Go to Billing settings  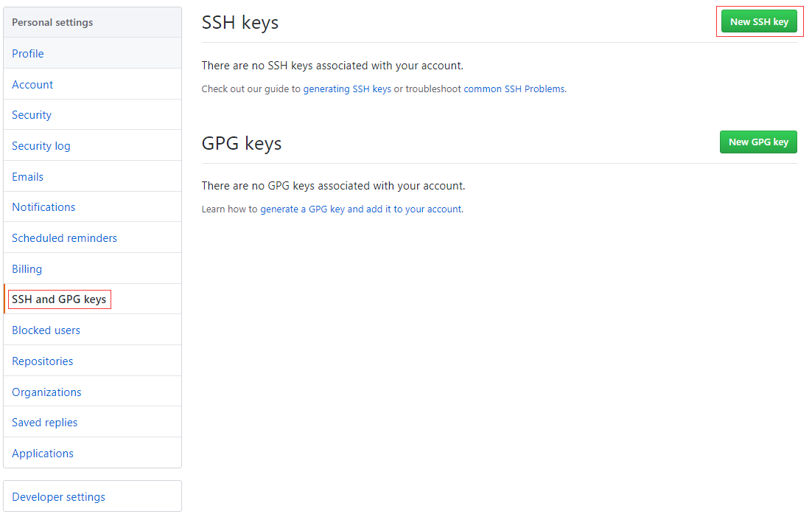[x=92, y=269]
